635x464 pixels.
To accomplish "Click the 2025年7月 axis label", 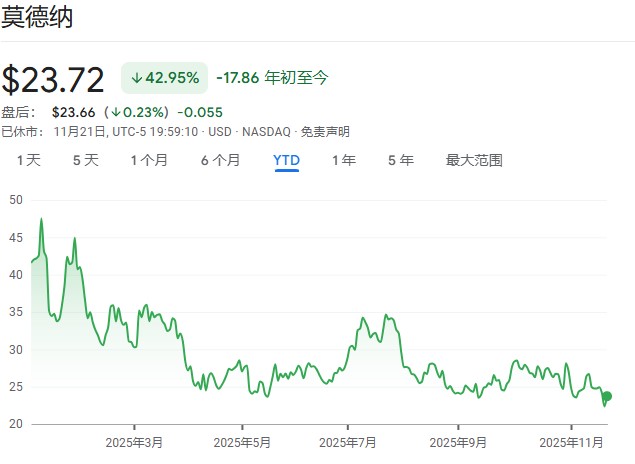I will 348,443.
